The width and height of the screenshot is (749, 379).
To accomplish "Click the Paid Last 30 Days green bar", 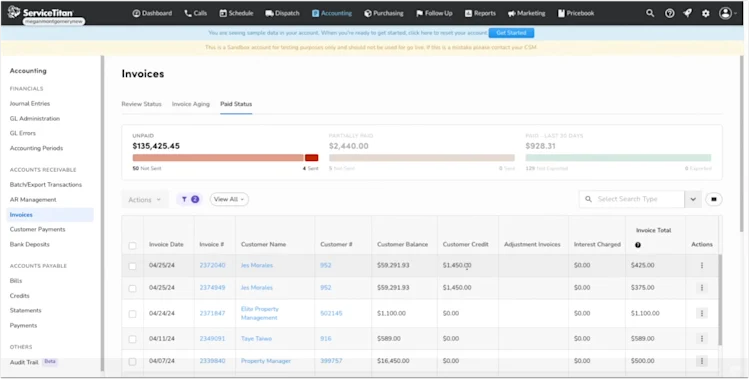I will coord(618,158).
